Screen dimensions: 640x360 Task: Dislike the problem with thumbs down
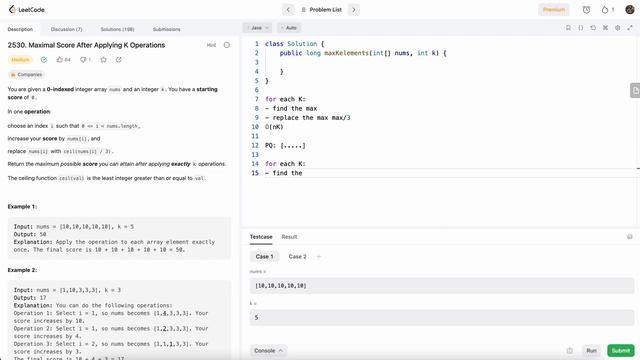click(x=85, y=60)
